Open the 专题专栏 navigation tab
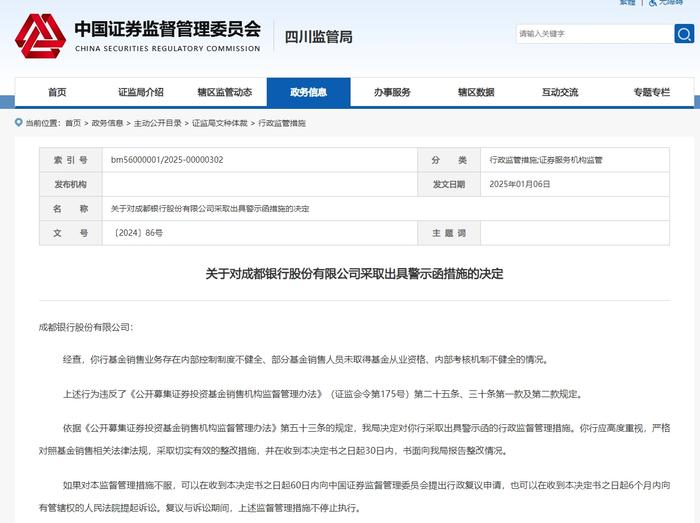 [x=652, y=92]
